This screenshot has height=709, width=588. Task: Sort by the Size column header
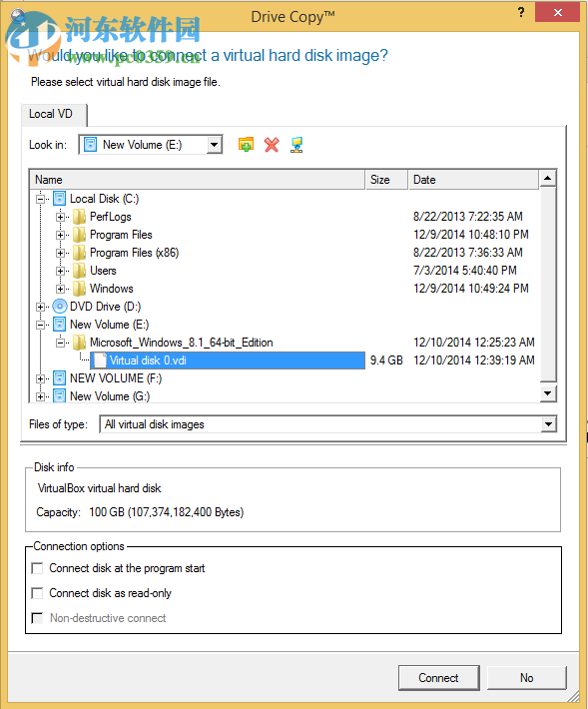point(386,180)
